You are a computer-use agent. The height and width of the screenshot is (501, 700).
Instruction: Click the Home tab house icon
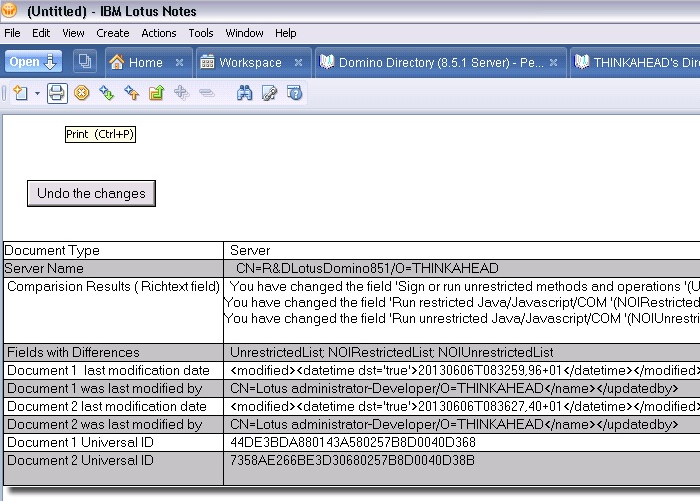(x=117, y=62)
